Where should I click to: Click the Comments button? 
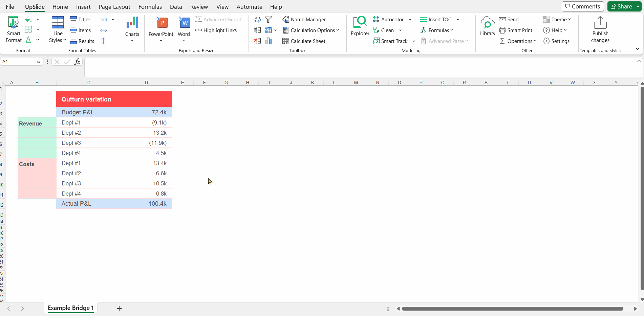coord(583,6)
